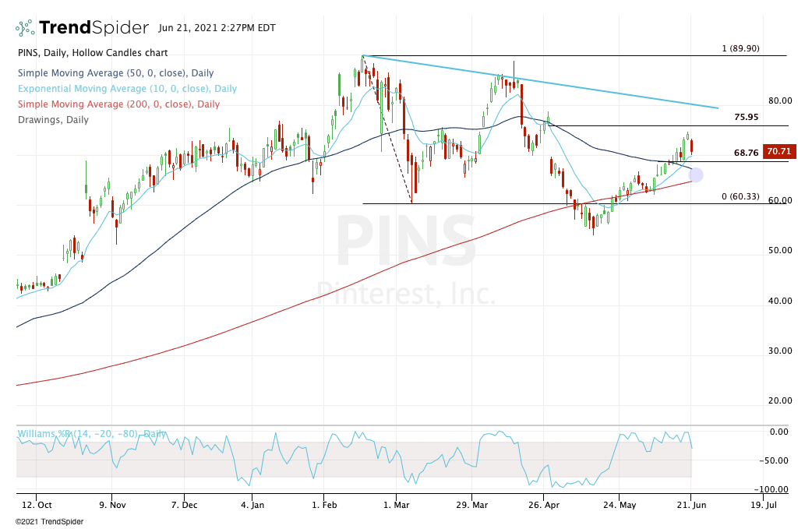Click the -100.00 Williams %R axis label
Image resolution: width=812 pixels, height=529 pixels.
point(771,490)
